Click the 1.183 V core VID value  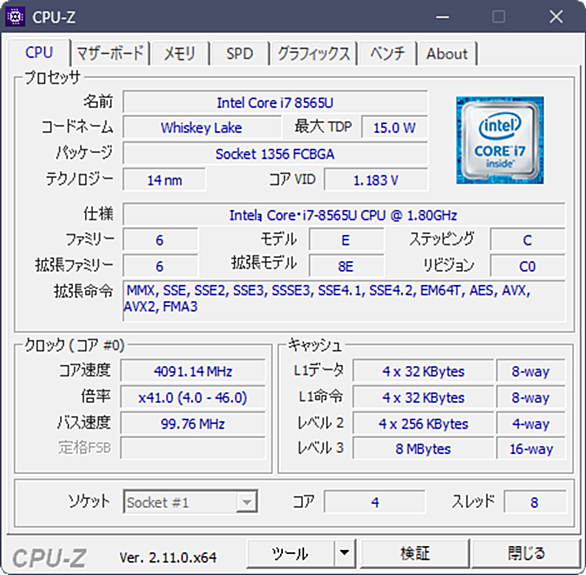click(376, 180)
